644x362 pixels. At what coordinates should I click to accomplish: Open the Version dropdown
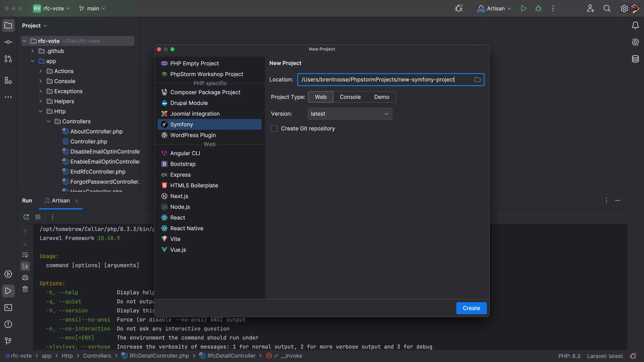[350, 114]
